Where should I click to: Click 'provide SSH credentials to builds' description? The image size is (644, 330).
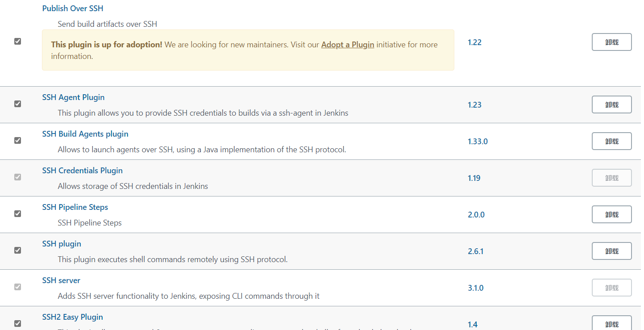coord(203,113)
